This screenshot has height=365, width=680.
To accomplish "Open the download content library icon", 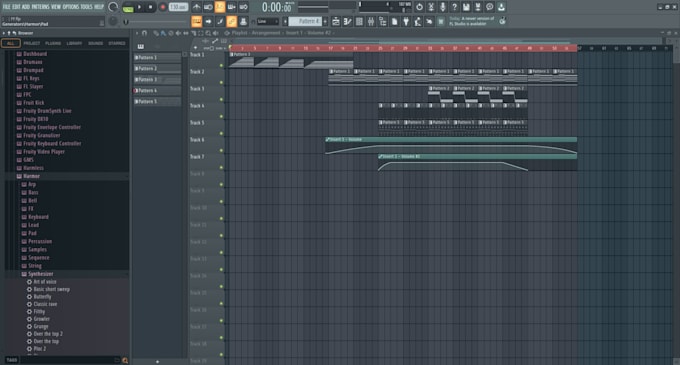I will pyautogui.click(x=501, y=7).
